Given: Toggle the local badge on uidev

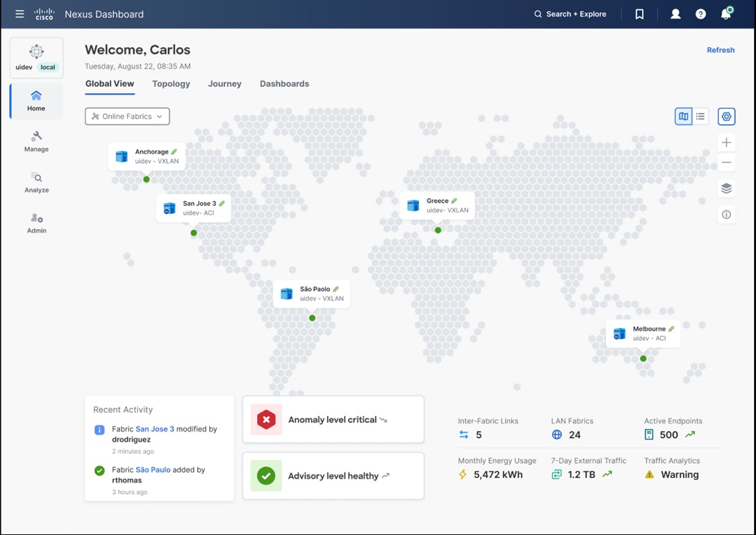Looking at the screenshot, I should click(x=47, y=67).
